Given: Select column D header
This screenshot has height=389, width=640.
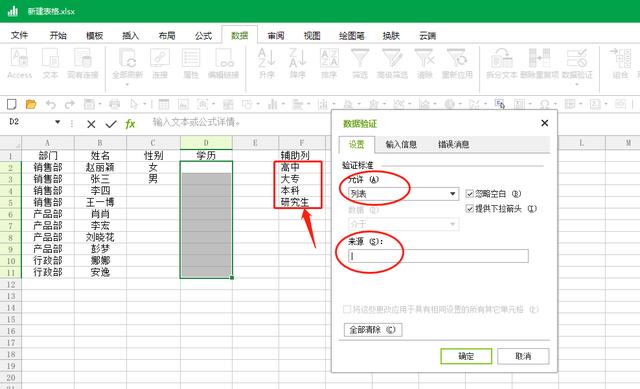Looking at the screenshot, I should pyautogui.click(x=206, y=143).
